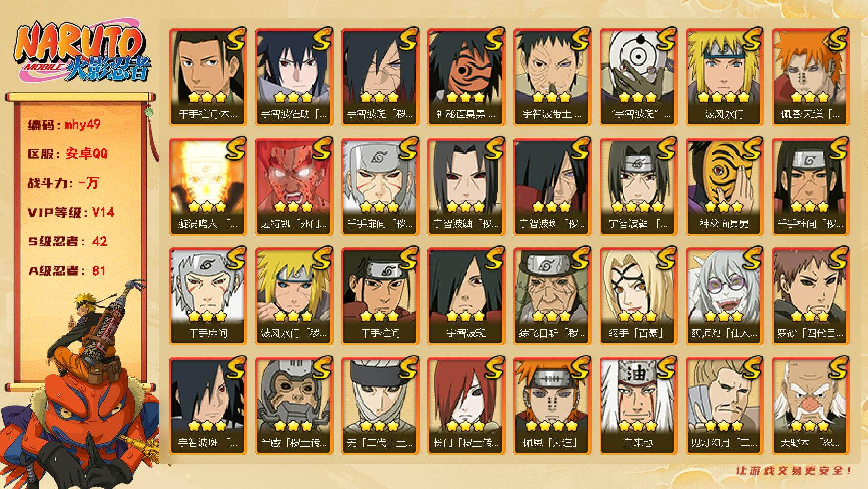Select the 波风水门 card in the top row

[724, 77]
